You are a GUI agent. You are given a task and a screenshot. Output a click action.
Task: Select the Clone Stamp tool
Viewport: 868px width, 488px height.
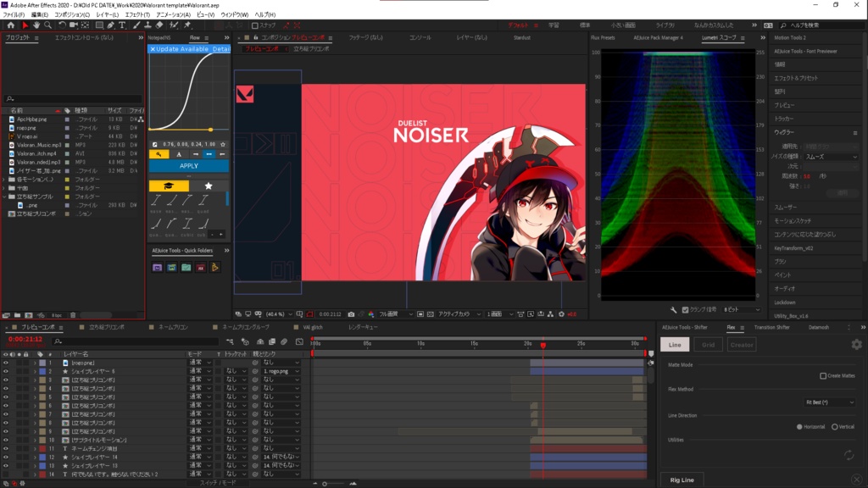click(147, 25)
